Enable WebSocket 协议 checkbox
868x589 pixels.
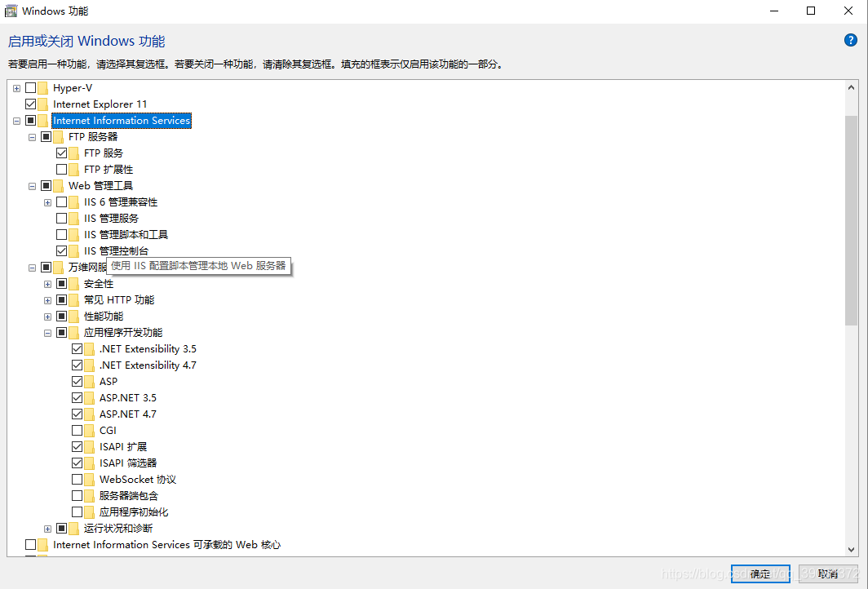pyautogui.click(x=77, y=479)
